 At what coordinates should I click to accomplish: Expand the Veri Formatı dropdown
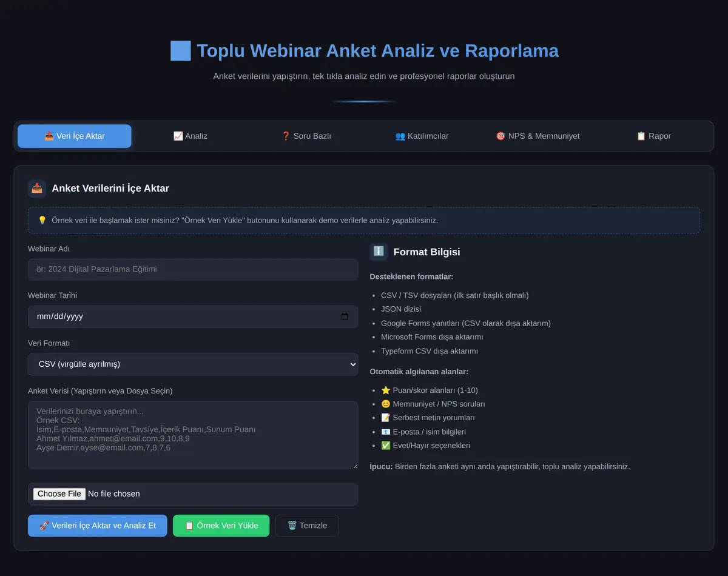[x=193, y=364]
